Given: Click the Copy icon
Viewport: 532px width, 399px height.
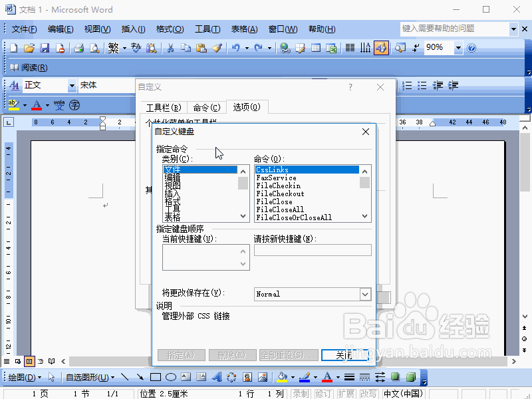Looking at the screenshot, I should [x=186, y=48].
